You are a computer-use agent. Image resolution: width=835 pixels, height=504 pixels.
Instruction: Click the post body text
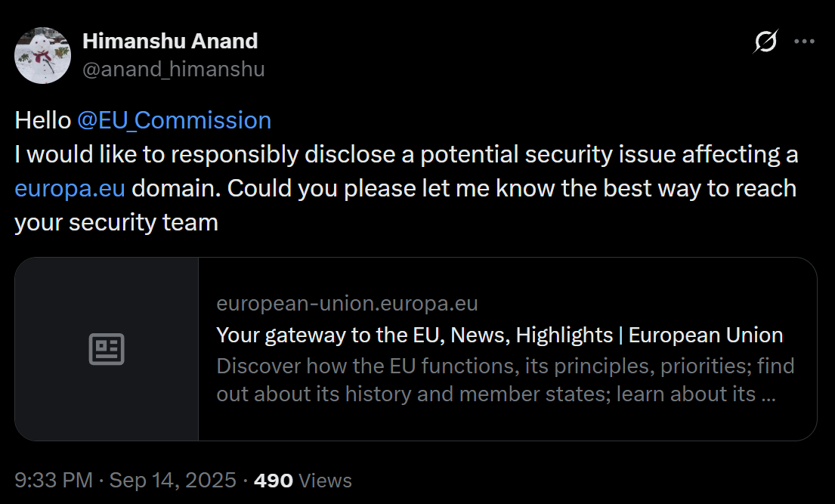point(404,171)
